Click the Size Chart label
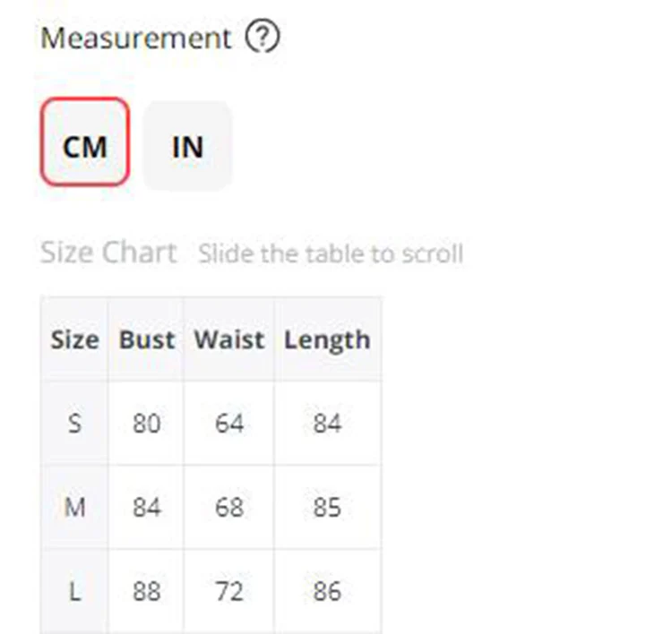Viewport: 672px width, 634px height. click(108, 253)
